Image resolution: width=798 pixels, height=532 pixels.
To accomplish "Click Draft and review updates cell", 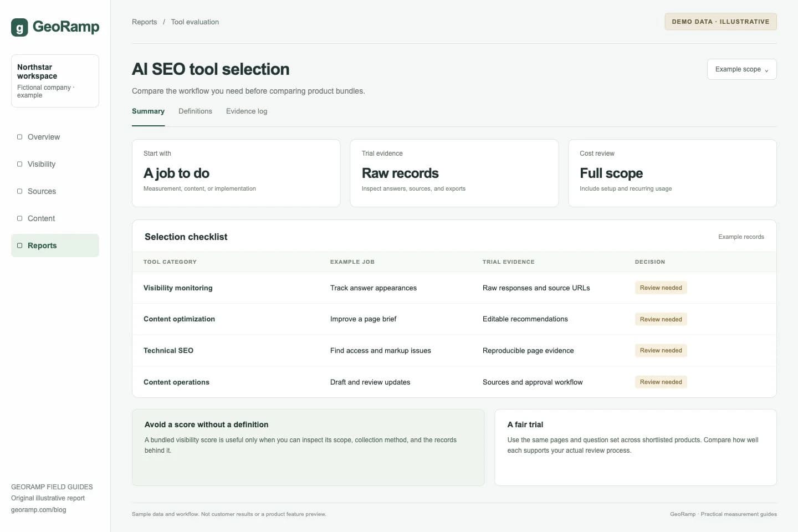I will (370, 382).
